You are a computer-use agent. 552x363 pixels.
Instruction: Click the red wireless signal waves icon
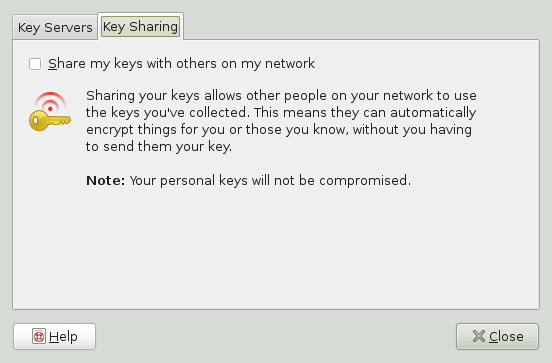[50, 101]
